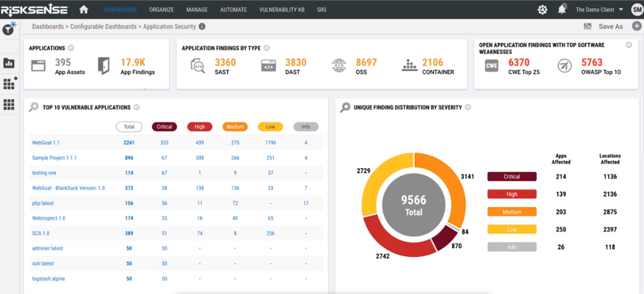
Task: Open the settings gear icon
Action: coord(542,10)
